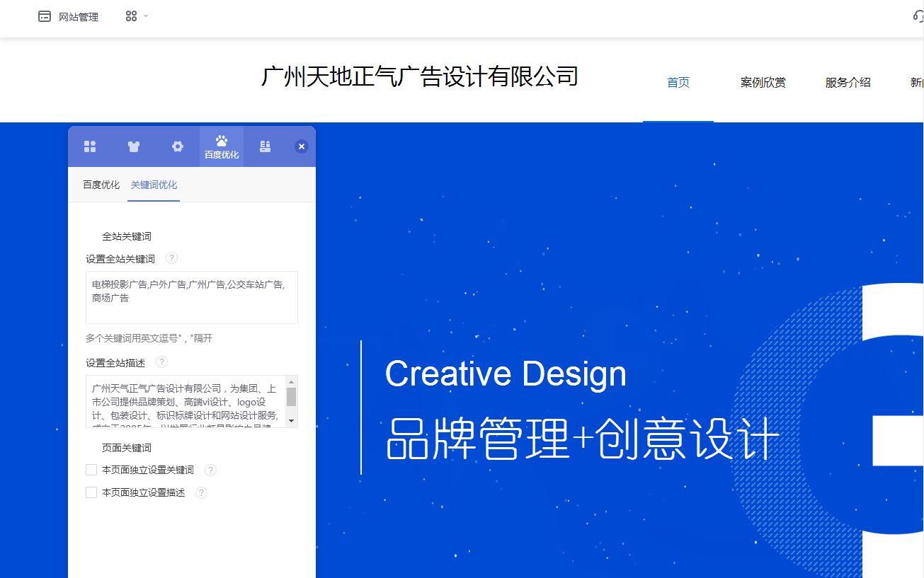The width and height of the screenshot is (924, 578).
Task: Close the side panel with the X button
Action: [302, 146]
